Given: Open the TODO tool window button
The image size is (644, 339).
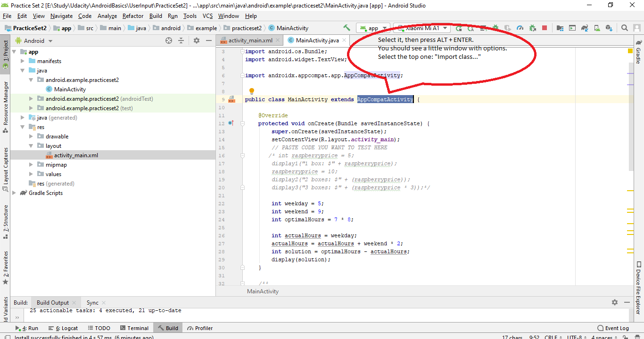Looking at the screenshot, I should pyautogui.click(x=99, y=328).
